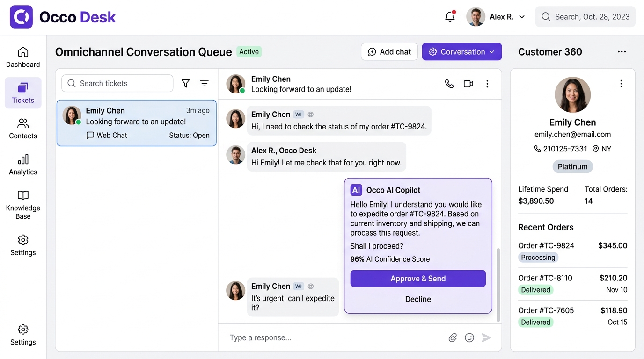644x359 pixels.
Task: Send the response with paper plane icon
Action: (x=487, y=337)
